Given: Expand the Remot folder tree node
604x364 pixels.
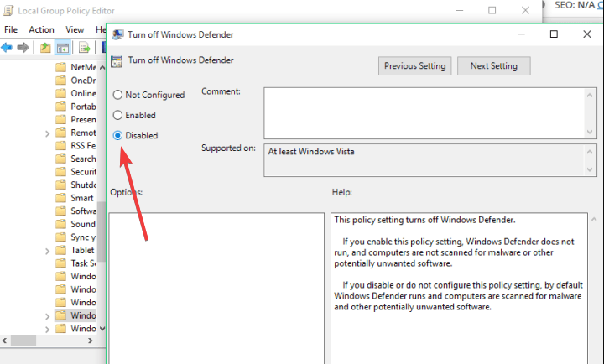Looking at the screenshot, I should coord(47,133).
